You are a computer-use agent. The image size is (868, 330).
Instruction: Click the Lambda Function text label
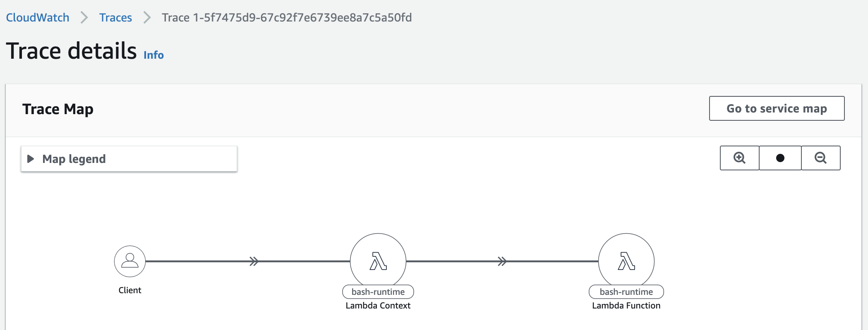click(x=626, y=306)
